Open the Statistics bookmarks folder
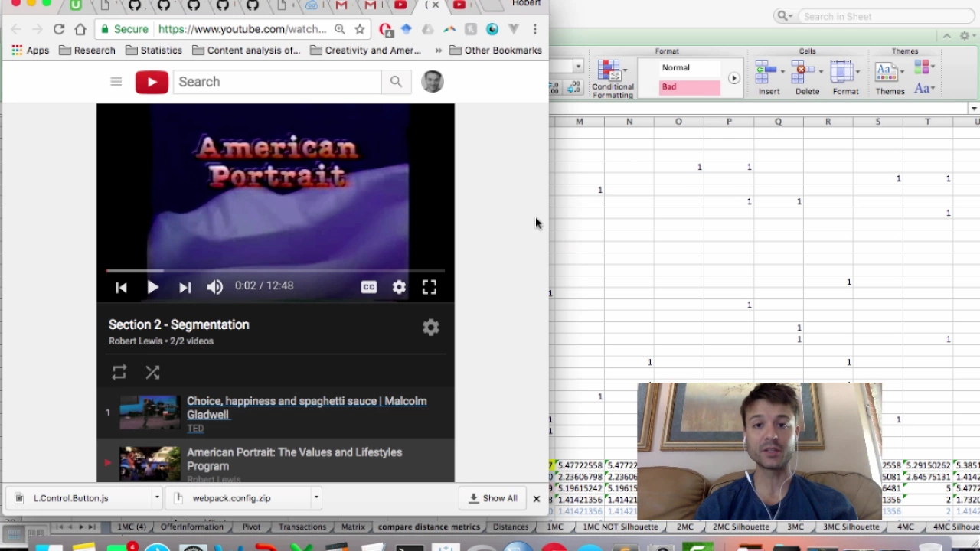Viewport: 980px width, 551px height. (154, 51)
